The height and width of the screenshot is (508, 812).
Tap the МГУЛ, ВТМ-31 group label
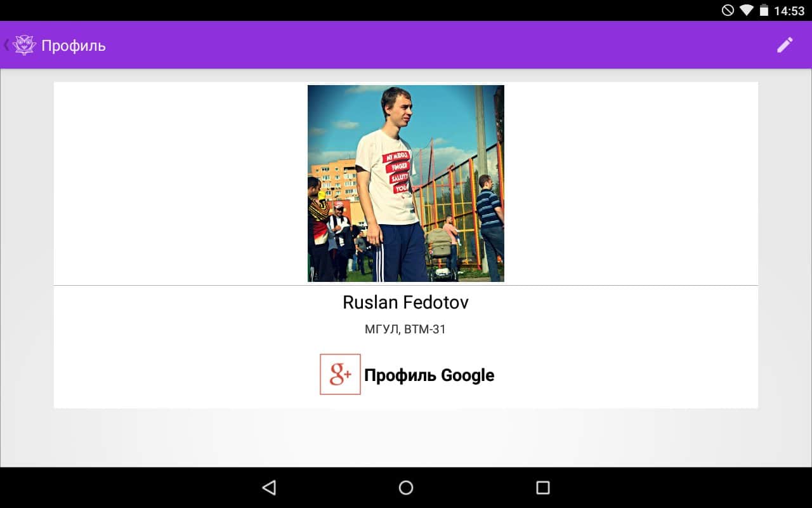[x=405, y=330]
